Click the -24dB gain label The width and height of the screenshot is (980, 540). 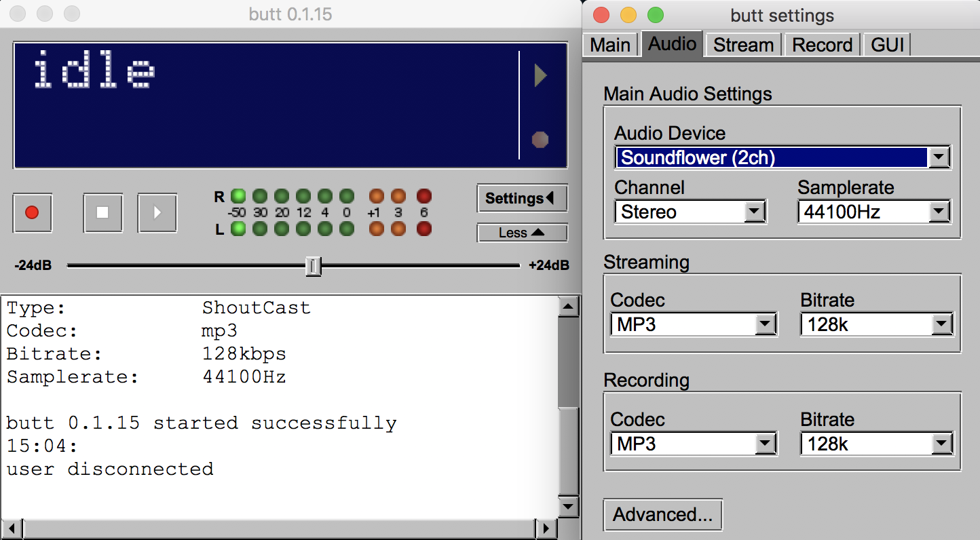coord(33,266)
